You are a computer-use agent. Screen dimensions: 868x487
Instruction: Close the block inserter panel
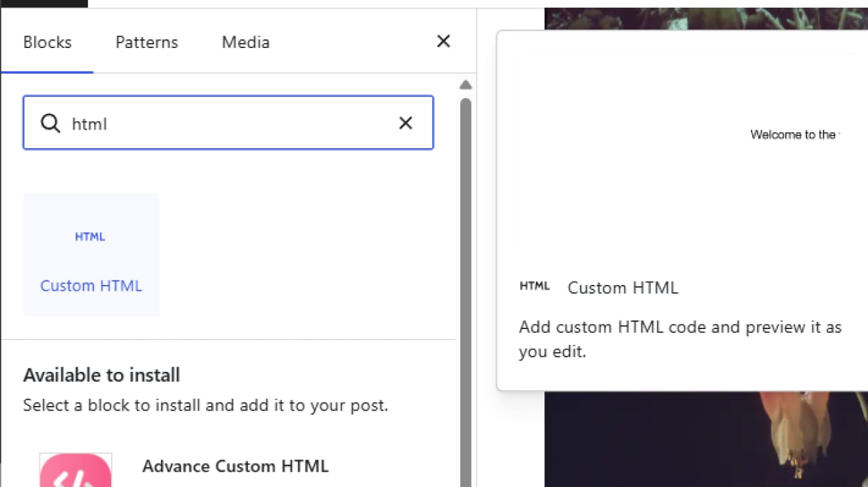click(444, 41)
